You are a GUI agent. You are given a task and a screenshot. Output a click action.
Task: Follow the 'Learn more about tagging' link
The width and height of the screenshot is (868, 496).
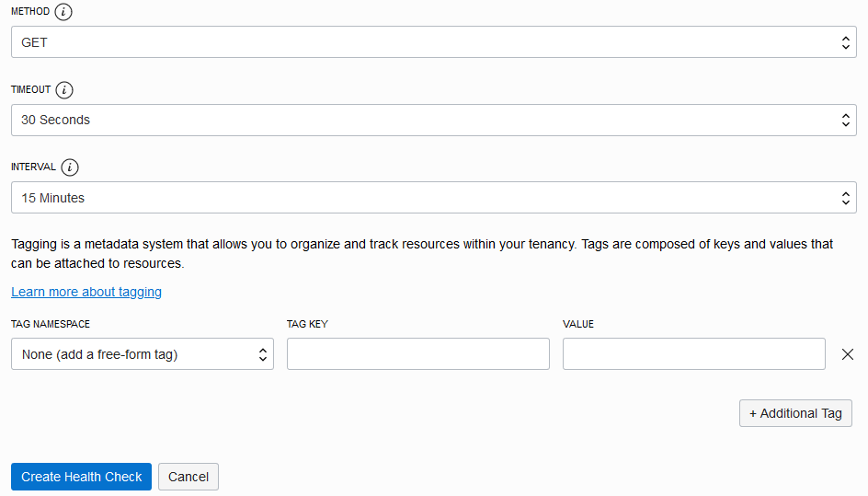tap(86, 292)
